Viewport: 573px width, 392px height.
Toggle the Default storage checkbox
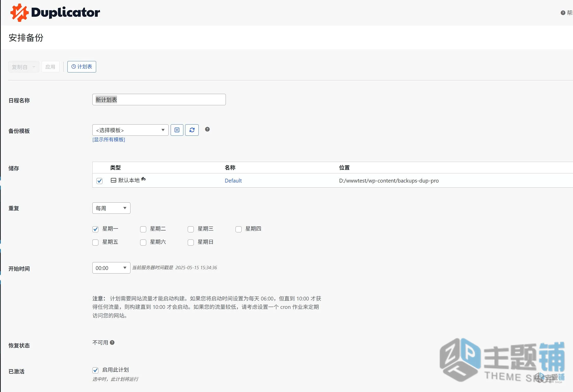coord(99,181)
